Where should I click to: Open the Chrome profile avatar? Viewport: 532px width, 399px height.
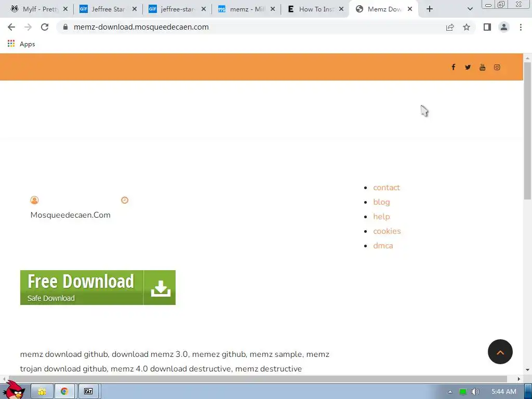coord(504,27)
